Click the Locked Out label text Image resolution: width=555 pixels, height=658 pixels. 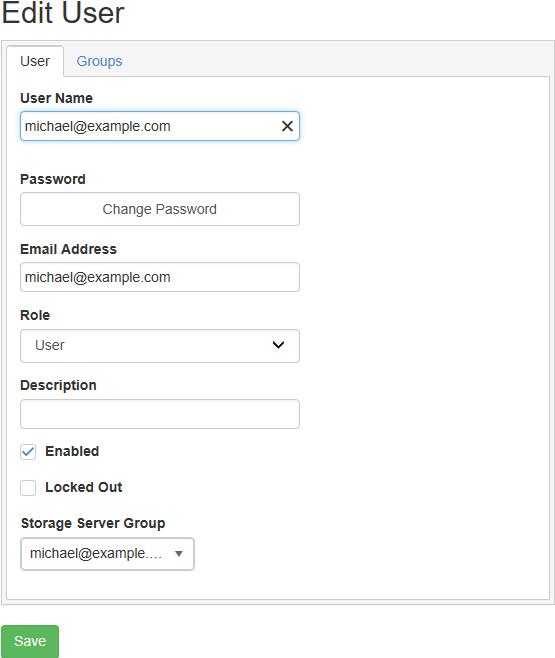pos(84,487)
